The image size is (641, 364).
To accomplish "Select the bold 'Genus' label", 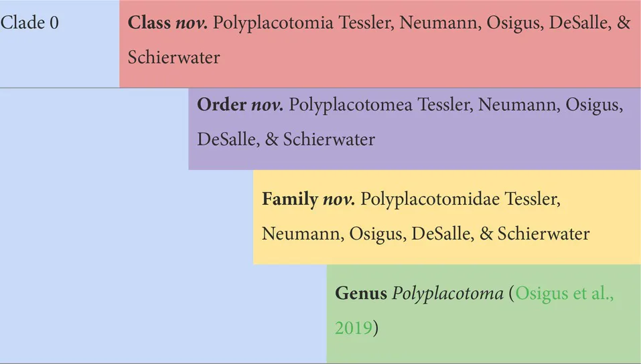I will click(x=361, y=294).
